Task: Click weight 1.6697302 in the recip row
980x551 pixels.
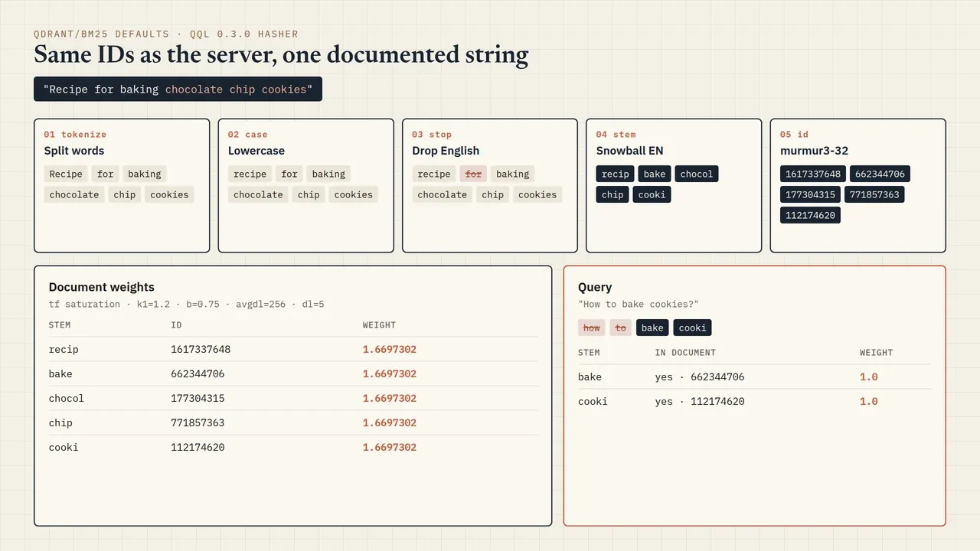Action: tap(390, 349)
